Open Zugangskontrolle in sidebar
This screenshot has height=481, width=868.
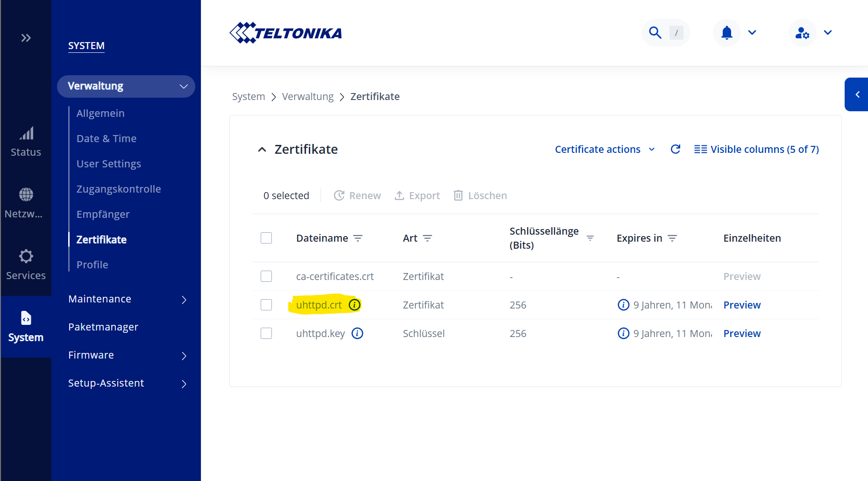pyautogui.click(x=119, y=189)
